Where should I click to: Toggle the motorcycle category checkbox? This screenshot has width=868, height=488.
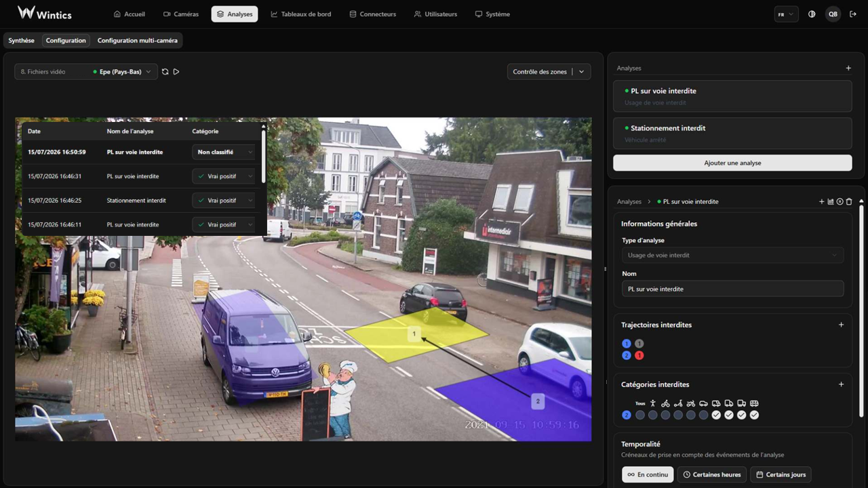(x=690, y=415)
